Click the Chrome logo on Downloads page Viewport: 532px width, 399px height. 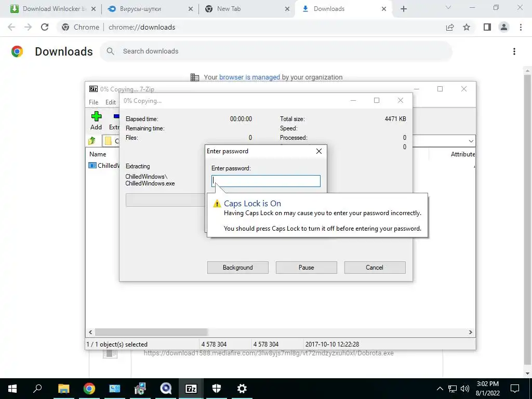tap(17, 51)
